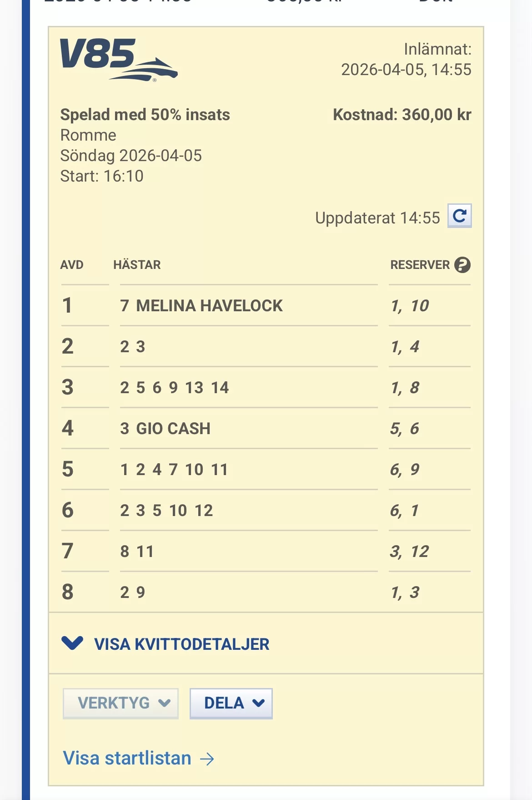Click the Visa kvittodetaljer label
The image size is (532, 800).
pos(181,644)
